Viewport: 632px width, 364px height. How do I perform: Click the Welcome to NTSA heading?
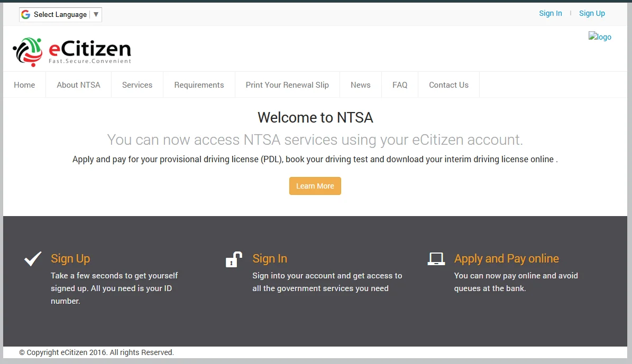coord(315,118)
